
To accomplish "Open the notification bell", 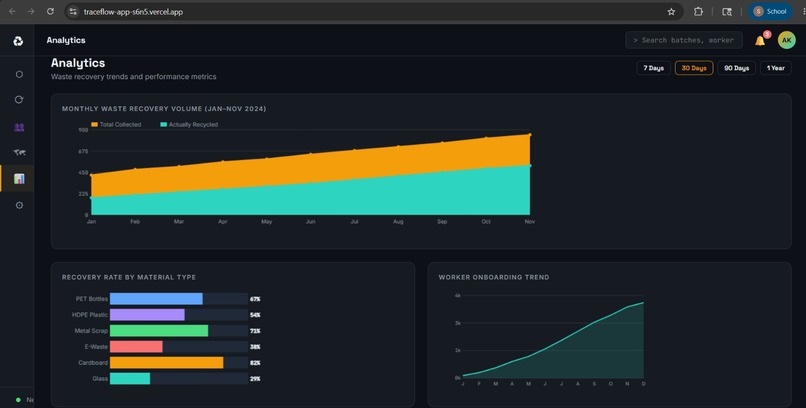I will click(x=760, y=41).
